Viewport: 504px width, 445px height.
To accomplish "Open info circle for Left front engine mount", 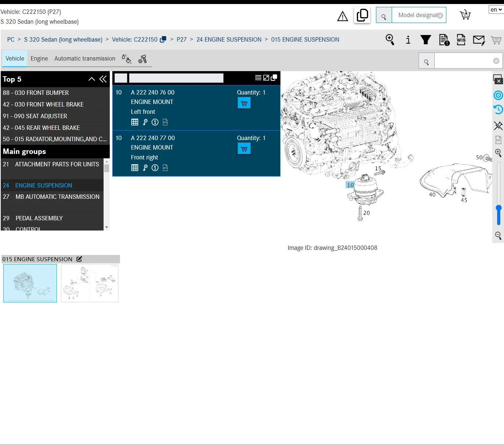I will click(155, 122).
